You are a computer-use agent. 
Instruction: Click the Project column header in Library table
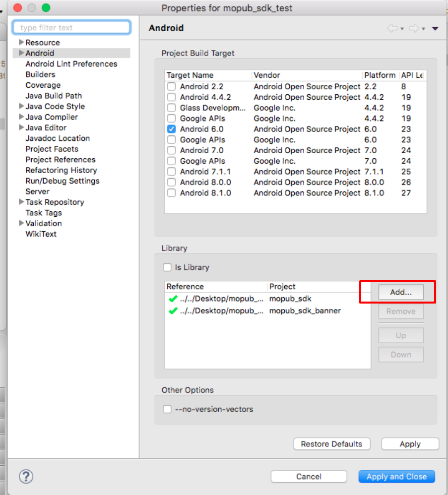319,286
